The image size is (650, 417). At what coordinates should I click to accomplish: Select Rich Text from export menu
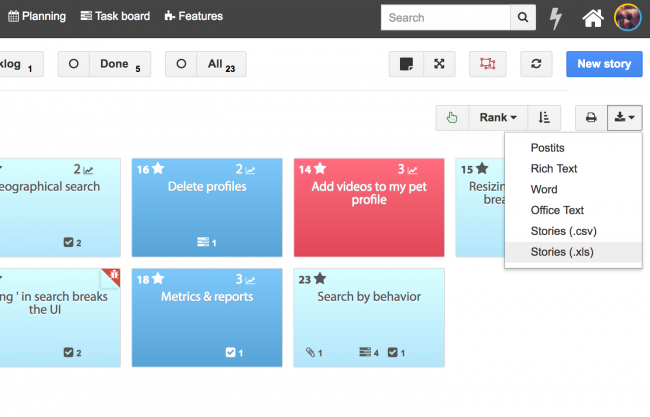click(554, 169)
